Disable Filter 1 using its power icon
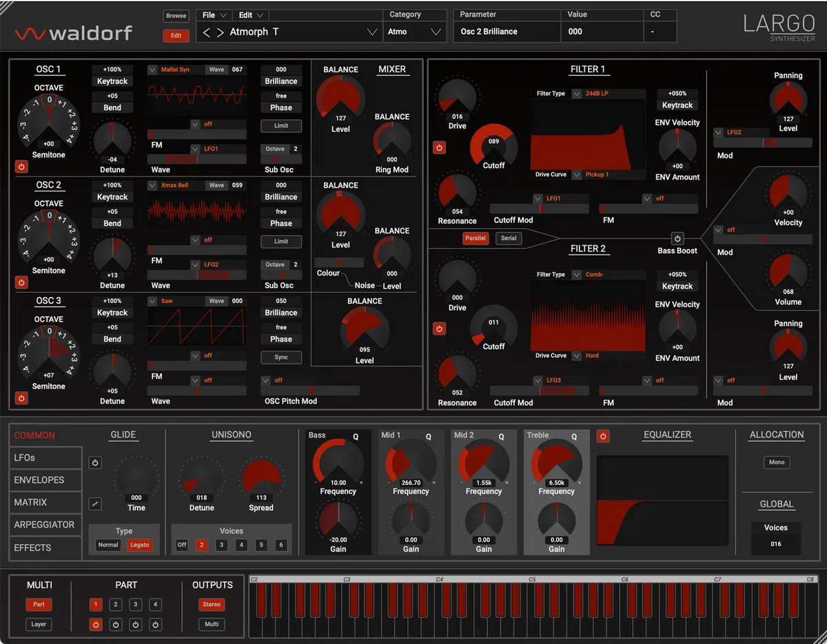 pyautogui.click(x=438, y=147)
